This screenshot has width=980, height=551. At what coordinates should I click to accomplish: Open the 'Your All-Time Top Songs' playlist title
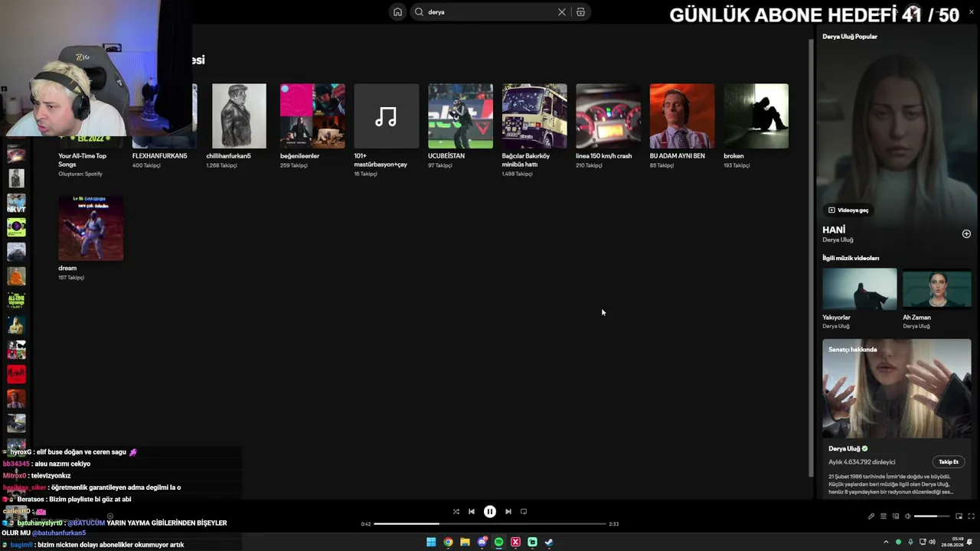pos(82,160)
